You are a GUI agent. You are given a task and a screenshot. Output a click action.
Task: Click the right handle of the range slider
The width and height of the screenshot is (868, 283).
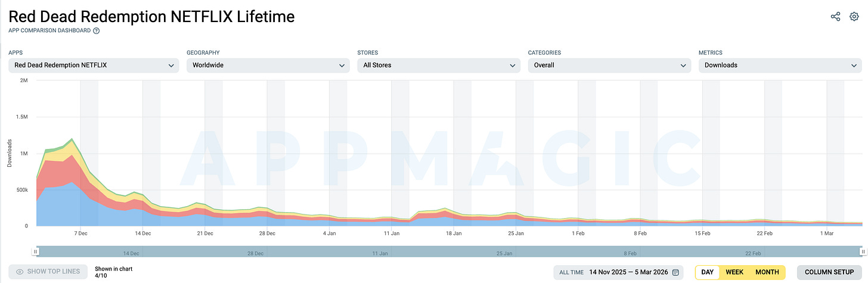pos(862,253)
